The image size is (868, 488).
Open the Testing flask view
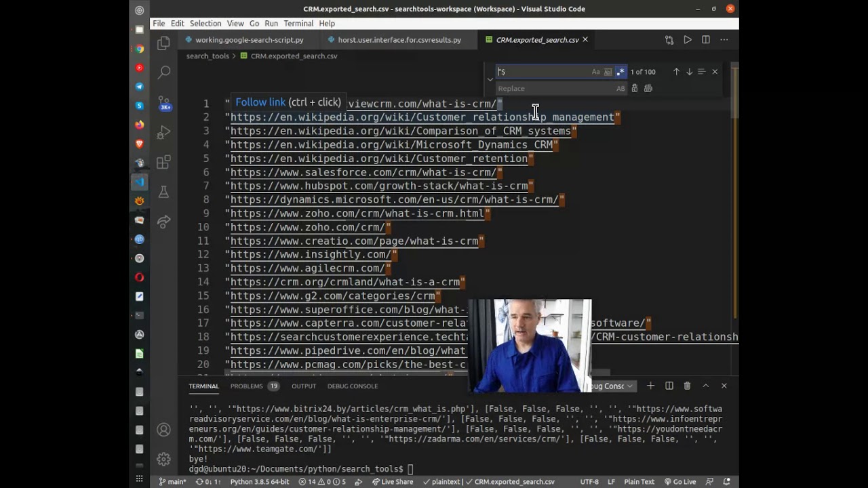coord(163,192)
